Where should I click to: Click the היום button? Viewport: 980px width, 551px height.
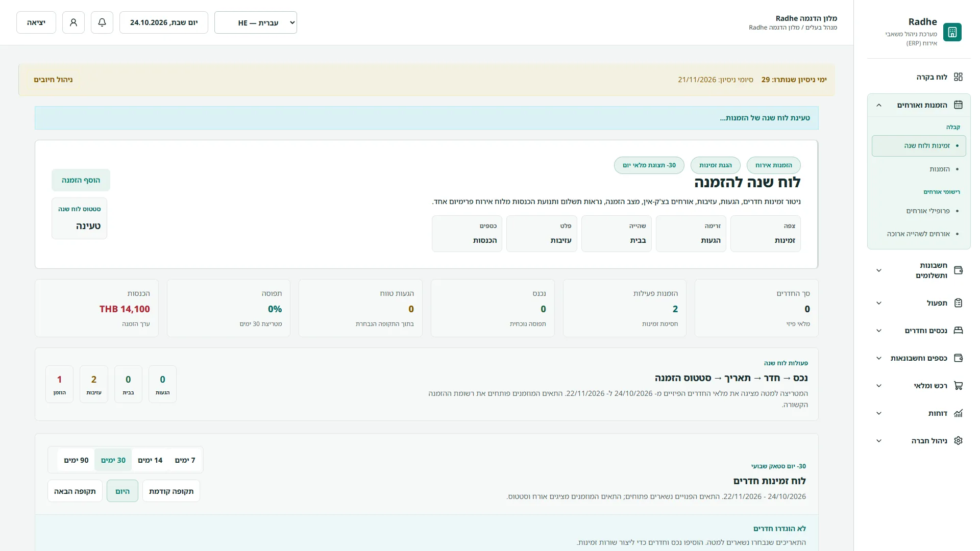[122, 491]
